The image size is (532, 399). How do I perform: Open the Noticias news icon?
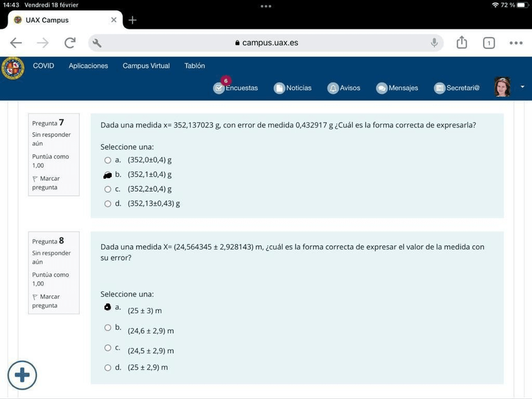point(280,88)
